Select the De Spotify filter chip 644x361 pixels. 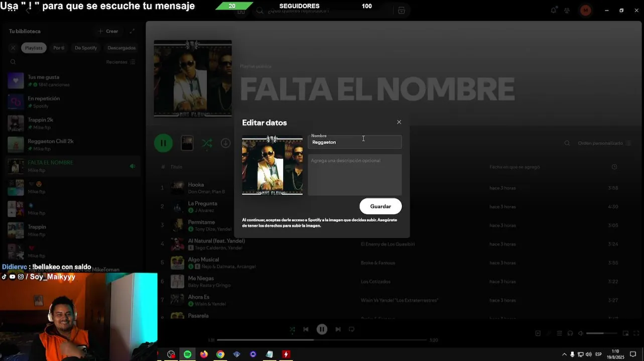86,48
